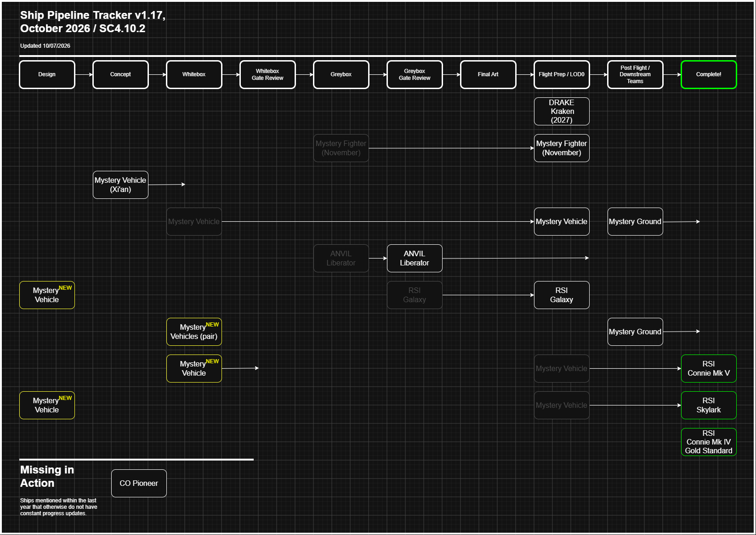This screenshot has width=756, height=535.
Task: Click the RSI Skylark box
Action: pos(709,405)
